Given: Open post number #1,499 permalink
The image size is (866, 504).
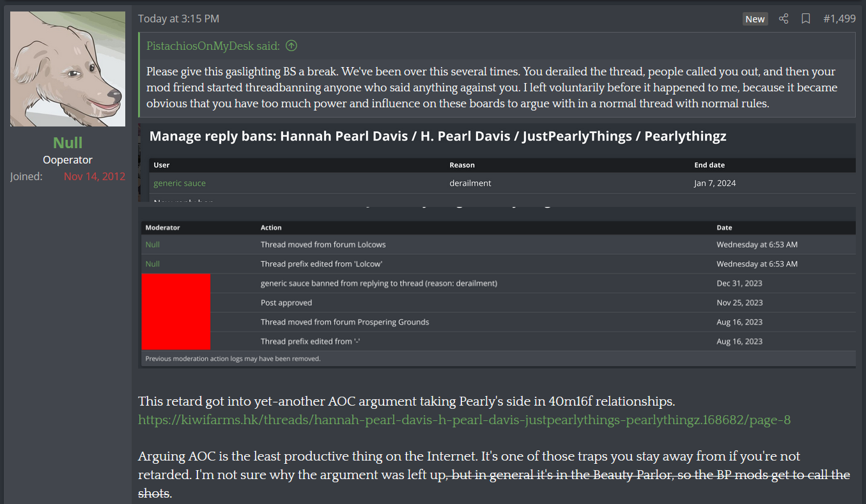Looking at the screenshot, I should click(839, 19).
